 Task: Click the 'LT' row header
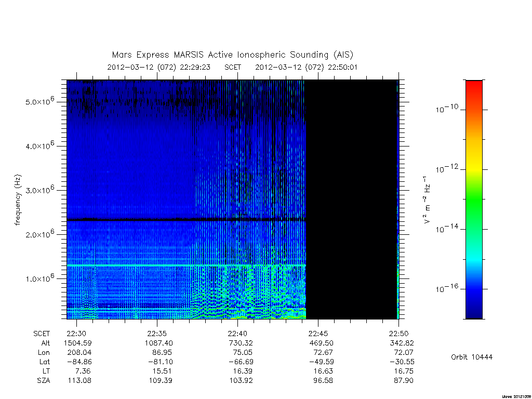pyautogui.click(x=47, y=371)
